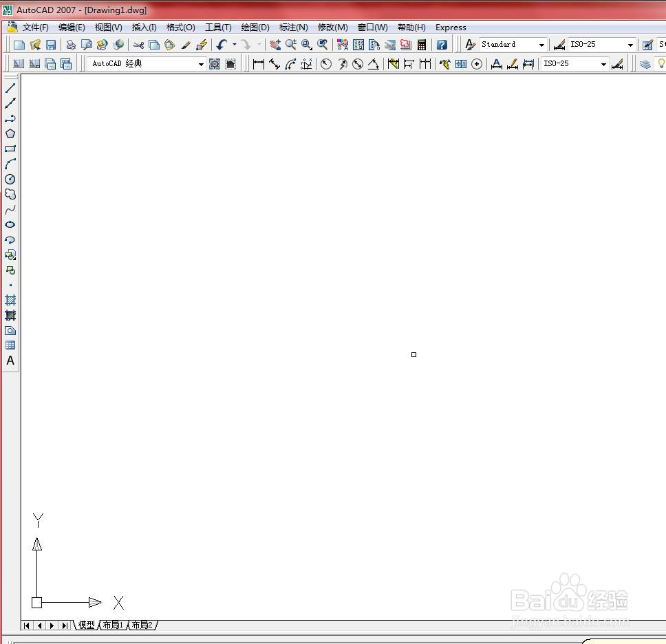Click the Save icon

tap(51, 45)
